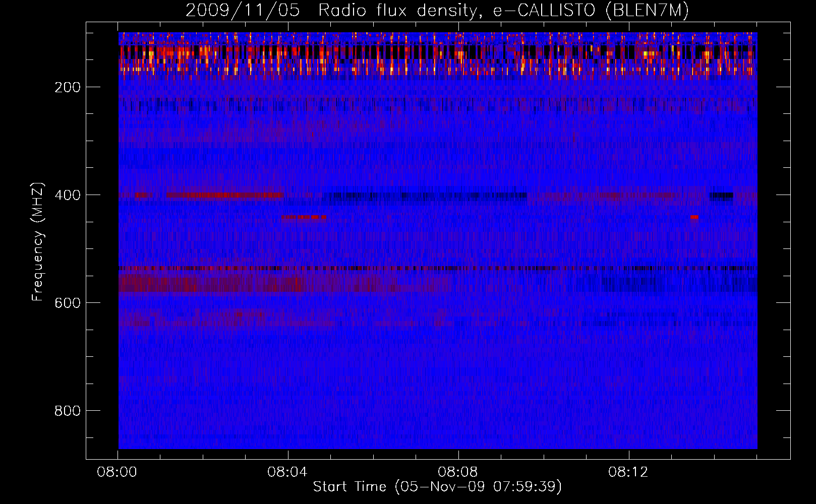Click the bright red band at 400 MHz

pyautogui.click(x=224, y=195)
